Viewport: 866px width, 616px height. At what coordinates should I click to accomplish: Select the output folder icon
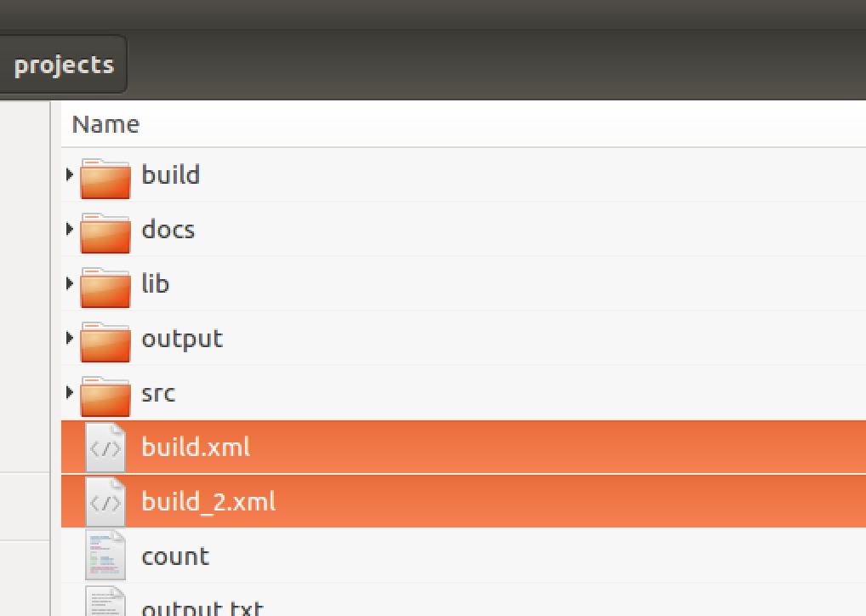105,341
